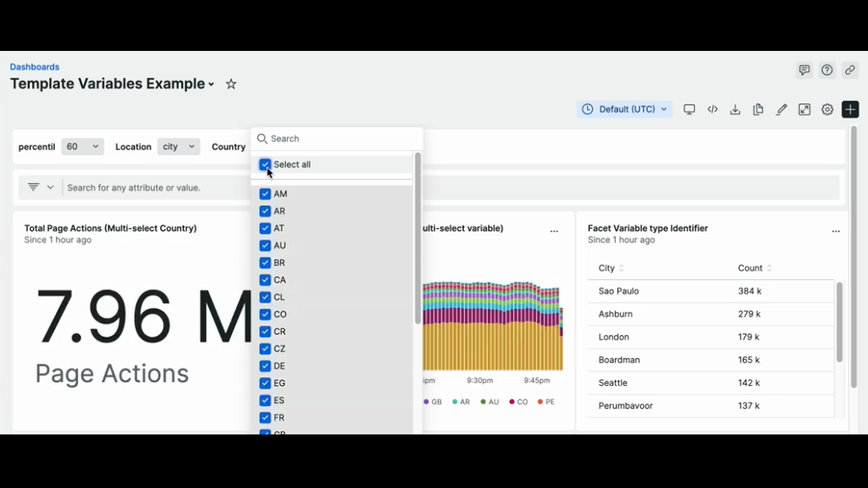Viewport: 868px width, 488px height.
Task: Open the percentil 60 dropdown
Action: coord(82,147)
